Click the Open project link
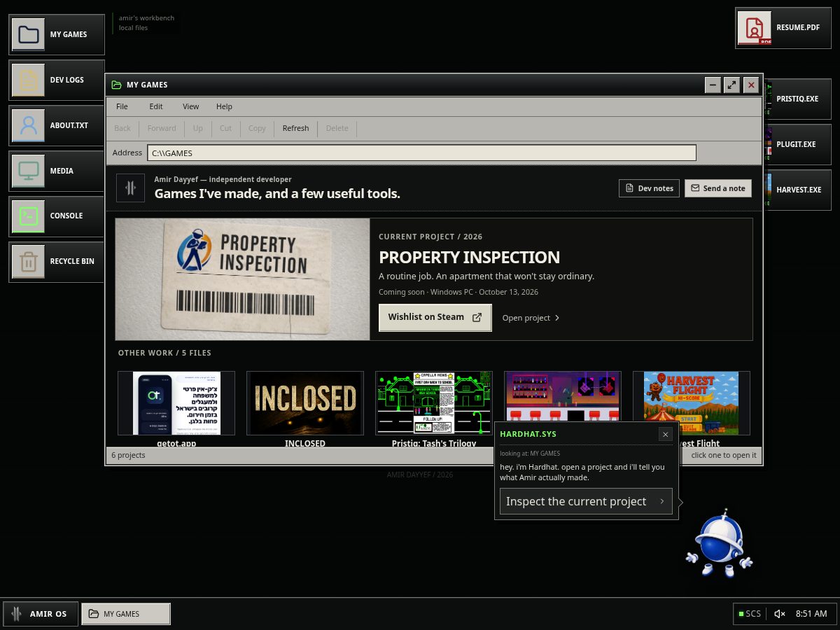The image size is (840, 630). tap(531, 318)
